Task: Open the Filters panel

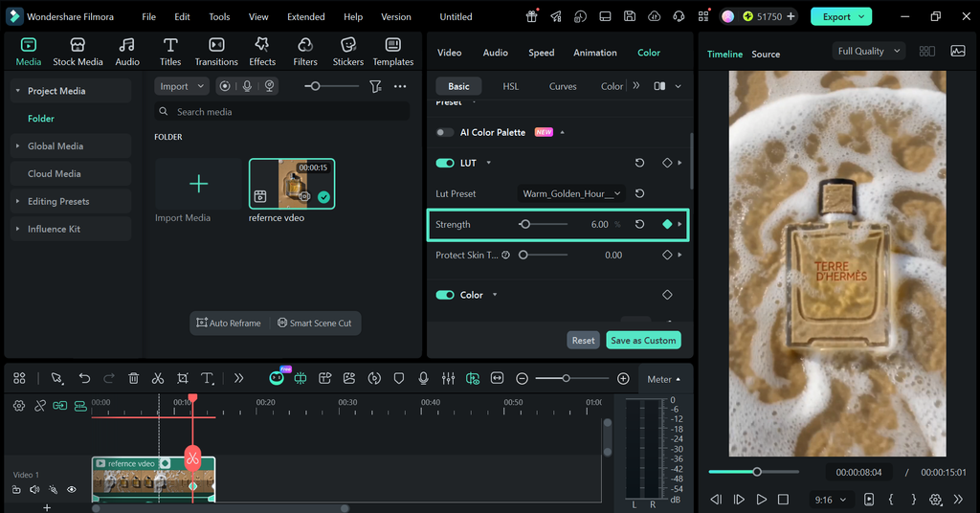Action: pos(305,52)
